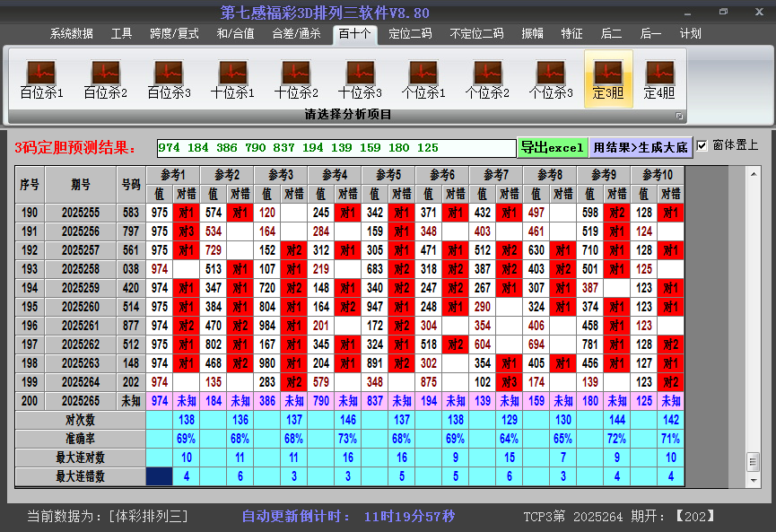Select the highlighted 定3胆 tool
776x532 pixels.
[x=608, y=76]
